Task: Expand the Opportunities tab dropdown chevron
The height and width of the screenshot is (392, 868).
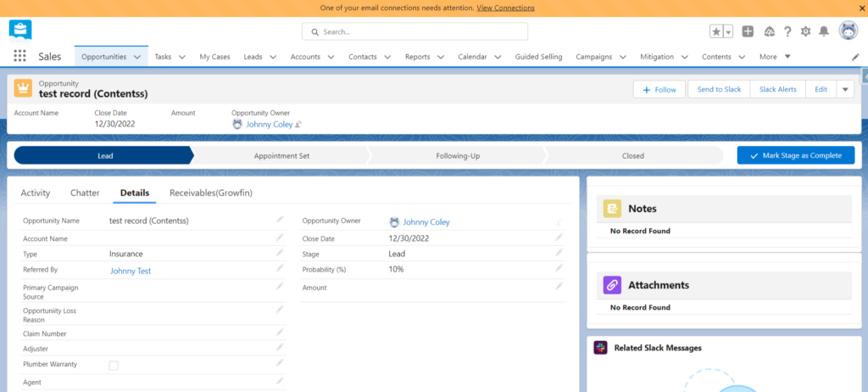Action: [136, 57]
